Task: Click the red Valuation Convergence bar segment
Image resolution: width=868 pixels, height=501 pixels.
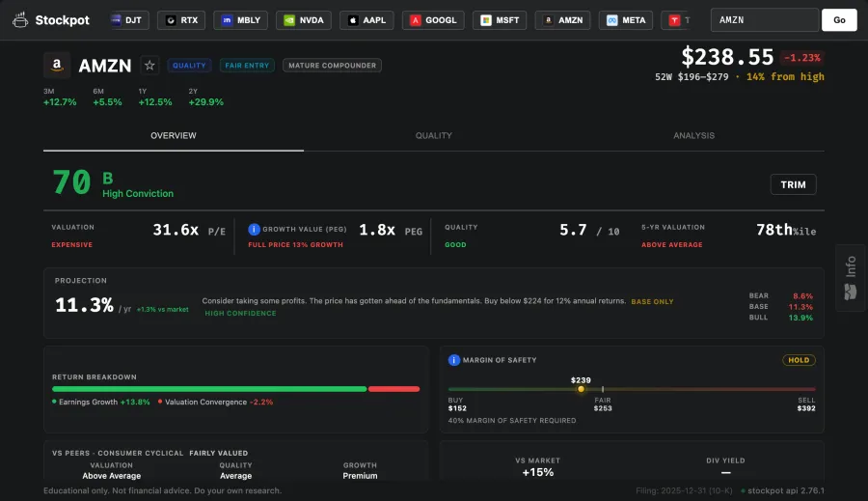Action: [x=394, y=389]
